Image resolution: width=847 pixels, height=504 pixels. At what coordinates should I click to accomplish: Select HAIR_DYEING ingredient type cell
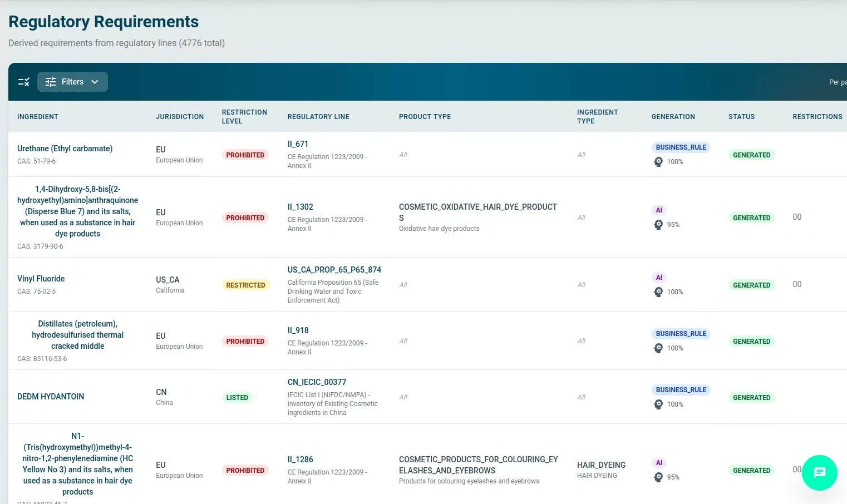tap(601, 470)
